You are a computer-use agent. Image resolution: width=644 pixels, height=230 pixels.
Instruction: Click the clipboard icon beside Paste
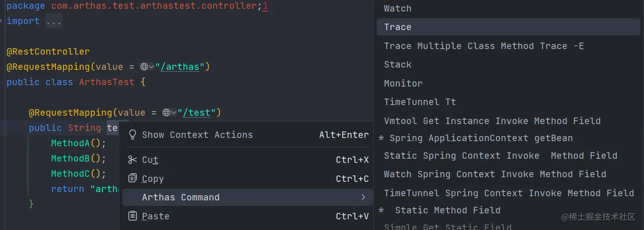point(133,216)
